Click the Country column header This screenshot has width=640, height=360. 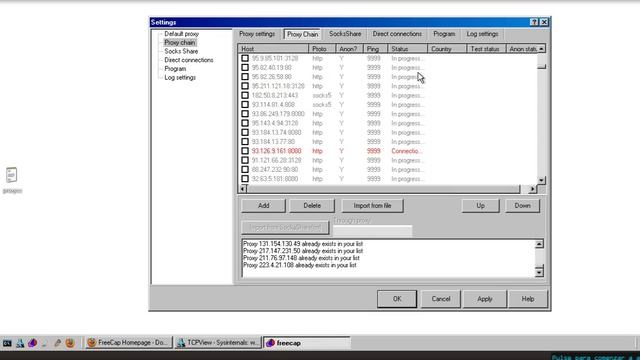pos(447,49)
